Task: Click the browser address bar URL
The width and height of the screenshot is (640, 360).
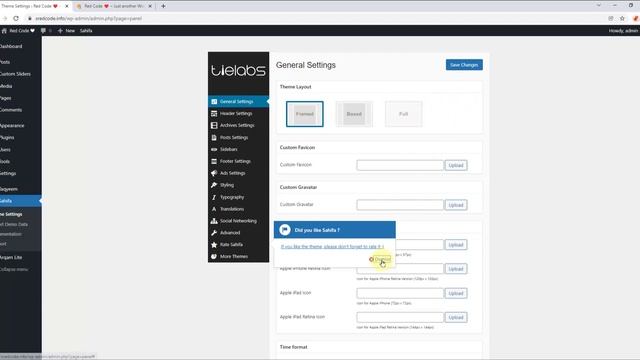Action: pyautogui.click(x=89, y=18)
